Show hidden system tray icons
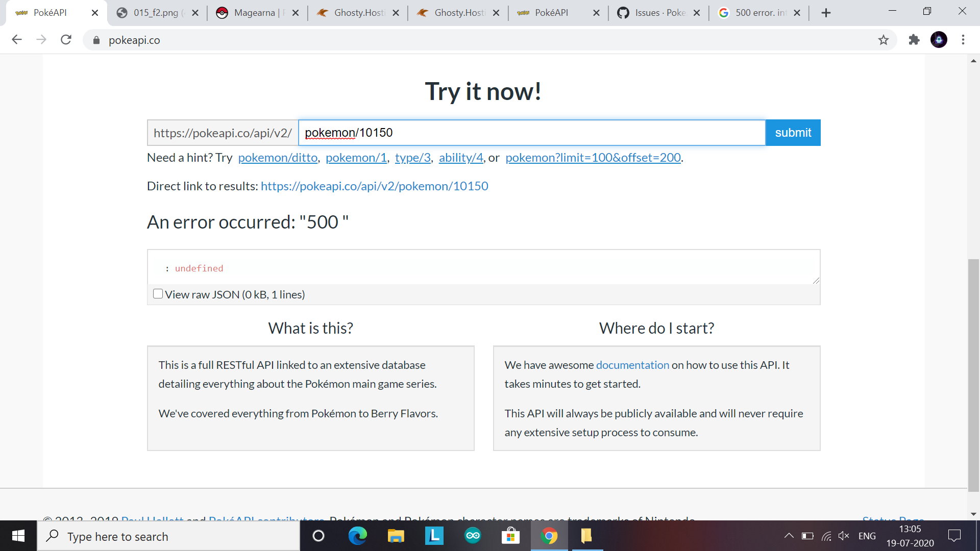980x551 pixels. point(789,536)
